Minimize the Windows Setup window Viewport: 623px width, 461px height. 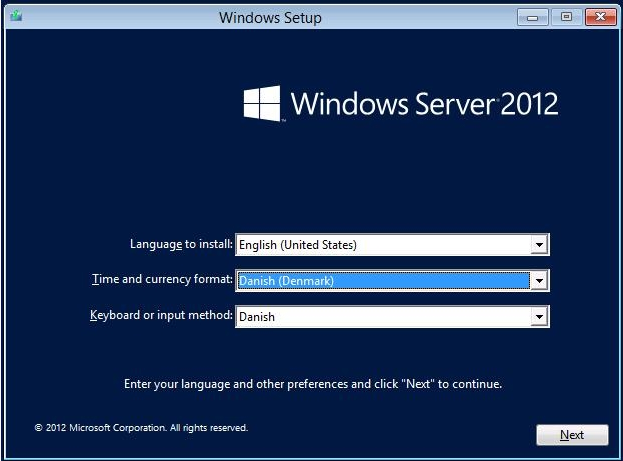[532, 17]
